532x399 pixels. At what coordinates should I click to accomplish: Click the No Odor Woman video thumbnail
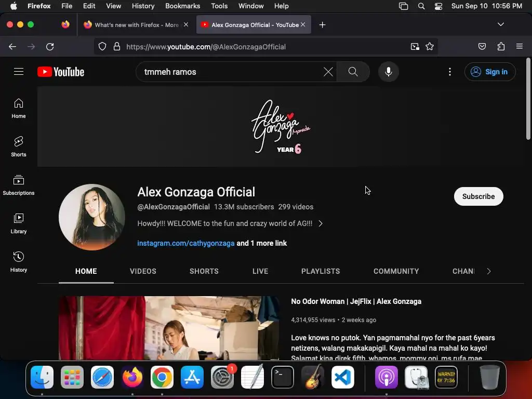coord(169,328)
